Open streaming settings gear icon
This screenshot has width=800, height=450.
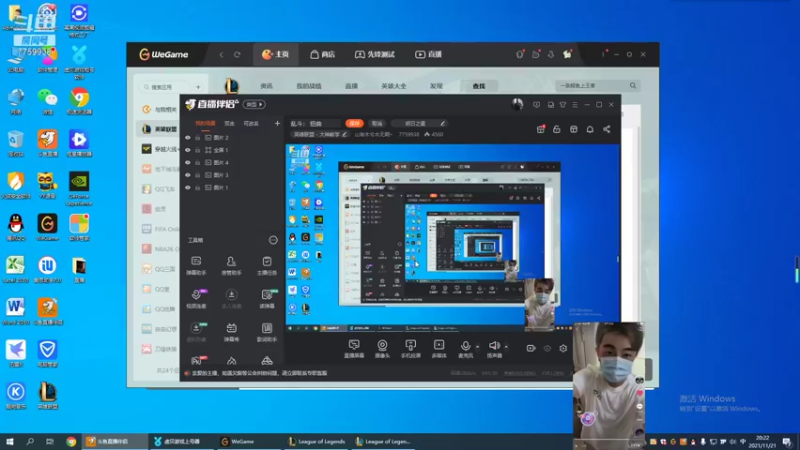(x=563, y=348)
